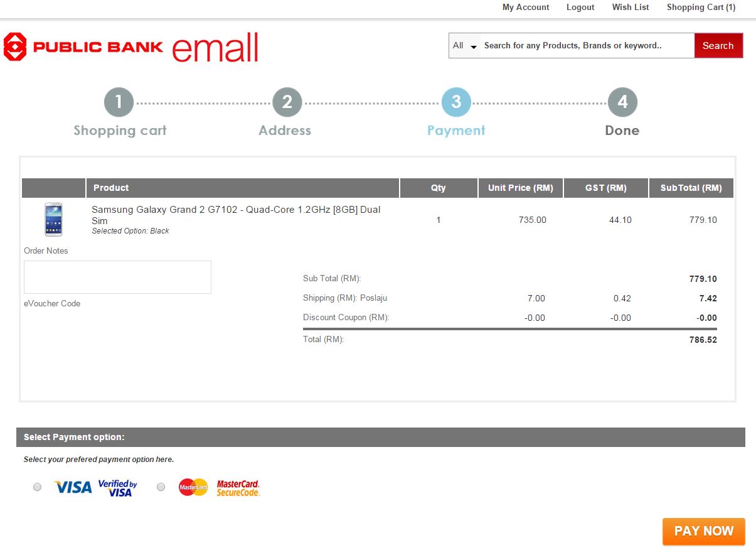Click the Address step label
Image resolution: width=756 pixels, height=560 pixels.
coord(285,131)
